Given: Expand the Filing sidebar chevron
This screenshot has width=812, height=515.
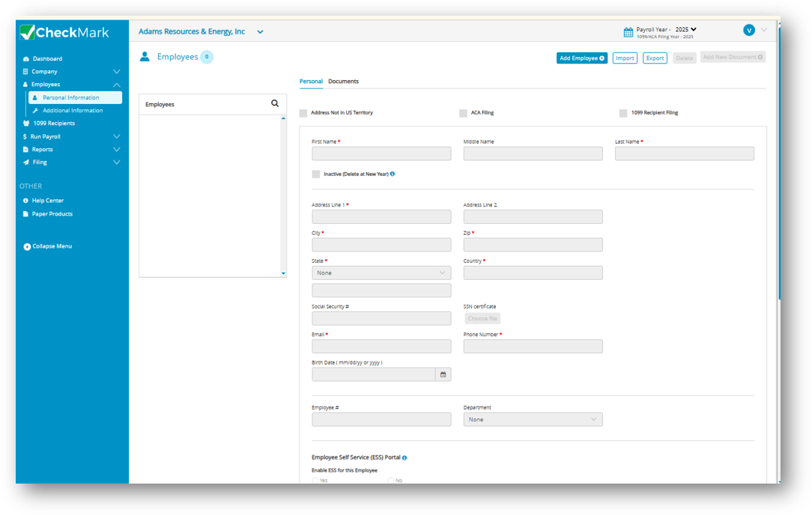Looking at the screenshot, I should click(x=117, y=162).
